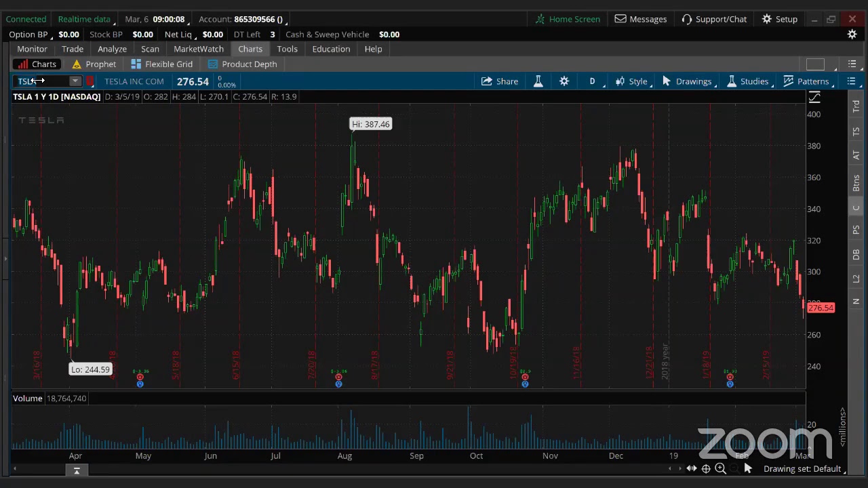Open the Studies dropdown
The width and height of the screenshot is (868, 488).
[x=748, y=81]
